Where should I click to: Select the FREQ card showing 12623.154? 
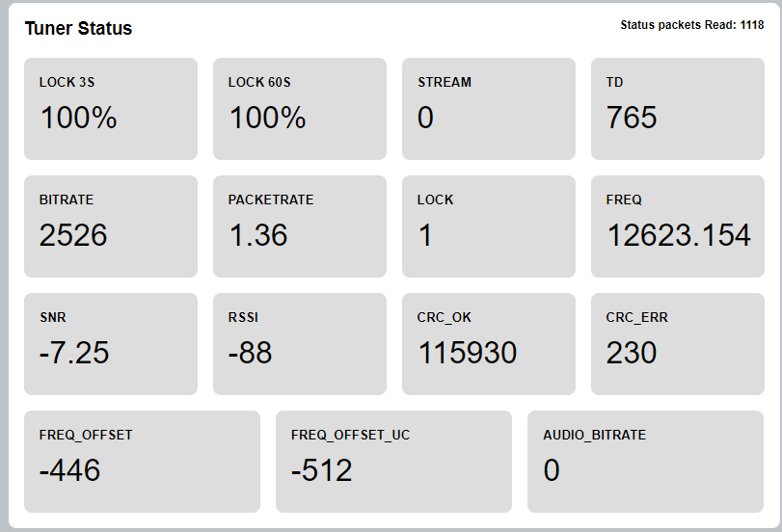(x=678, y=226)
